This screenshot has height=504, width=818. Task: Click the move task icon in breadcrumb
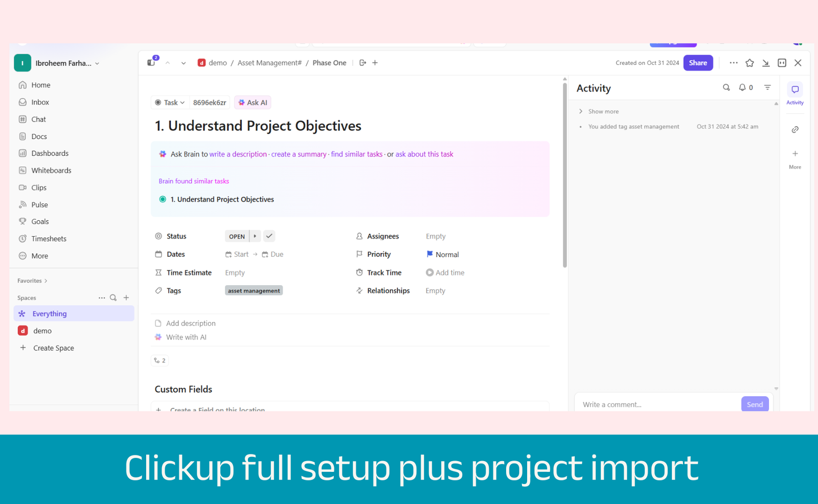pos(362,63)
